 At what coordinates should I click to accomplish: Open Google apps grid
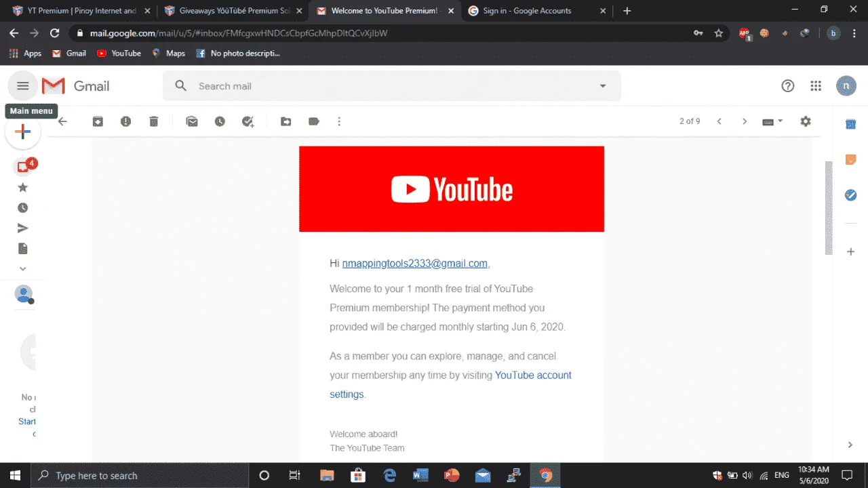(816, 86)
